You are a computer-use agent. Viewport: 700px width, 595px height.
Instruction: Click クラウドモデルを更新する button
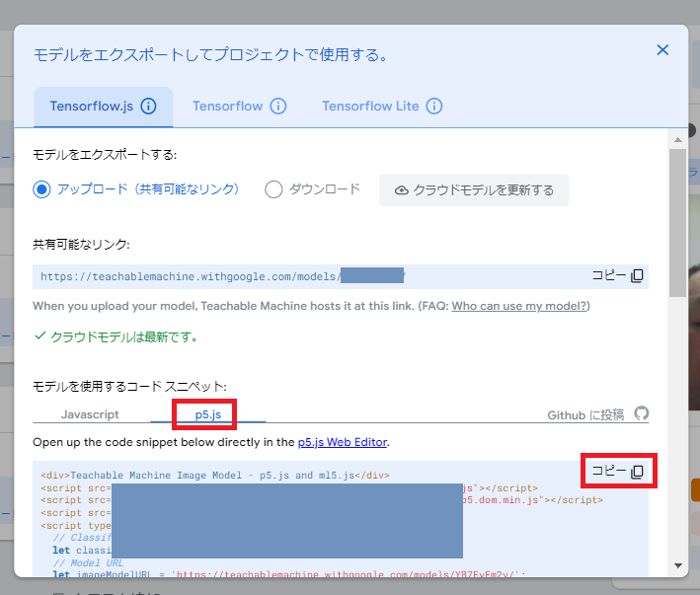(x=474, y=190)
